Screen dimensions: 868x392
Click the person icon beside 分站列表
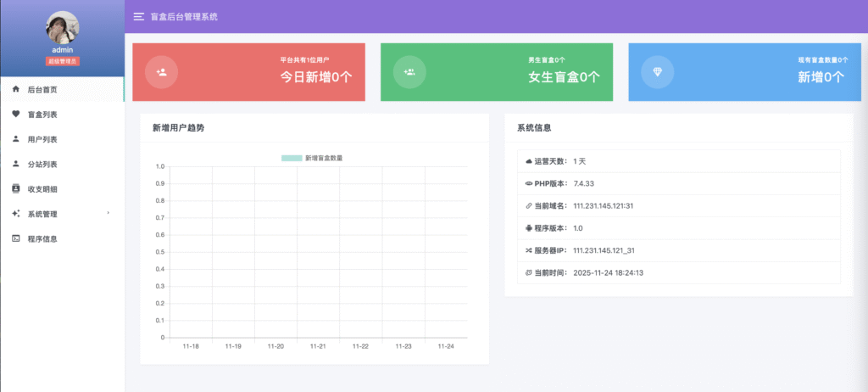[15, 164]
